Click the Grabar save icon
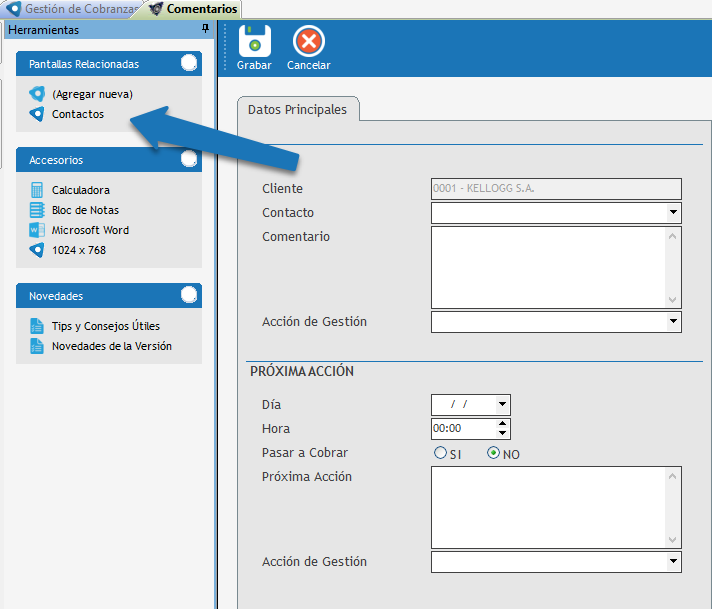712x609 pixels. 254,42
